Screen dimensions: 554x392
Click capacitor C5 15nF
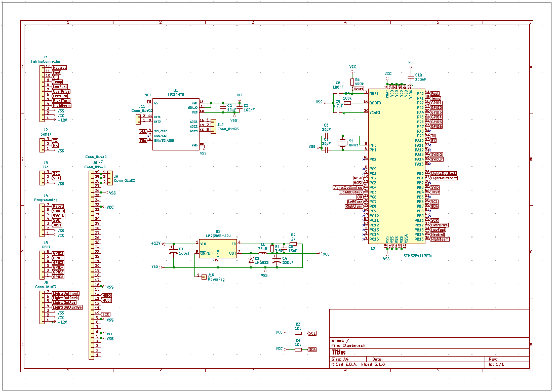[284, 249]
